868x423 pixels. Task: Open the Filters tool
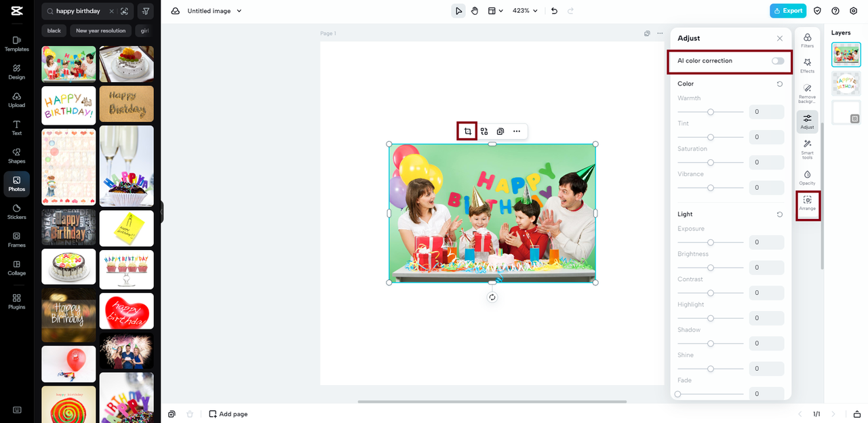coord(807,41)
